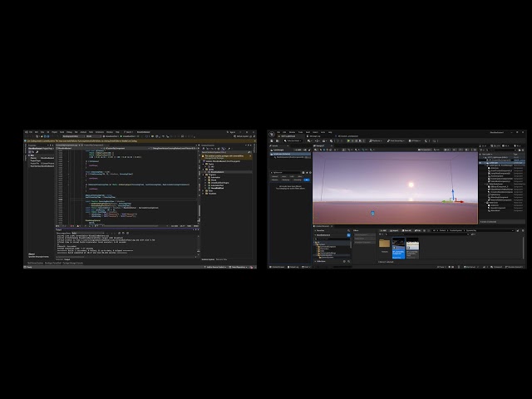Toggle Streaming filter in Details panel
Viewport: 532px width, 399px height.
click(x=298, y=180)
